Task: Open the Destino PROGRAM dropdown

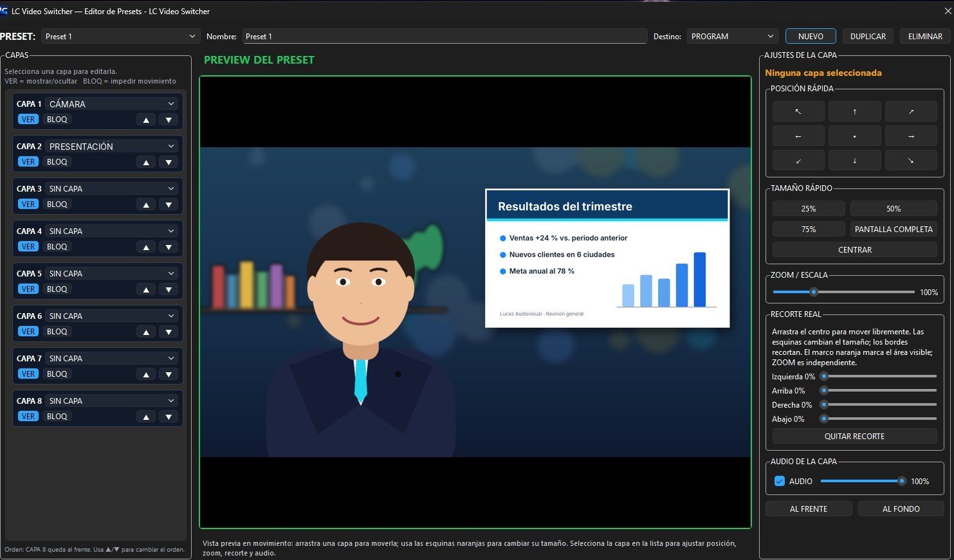Action: coord(733,37)
